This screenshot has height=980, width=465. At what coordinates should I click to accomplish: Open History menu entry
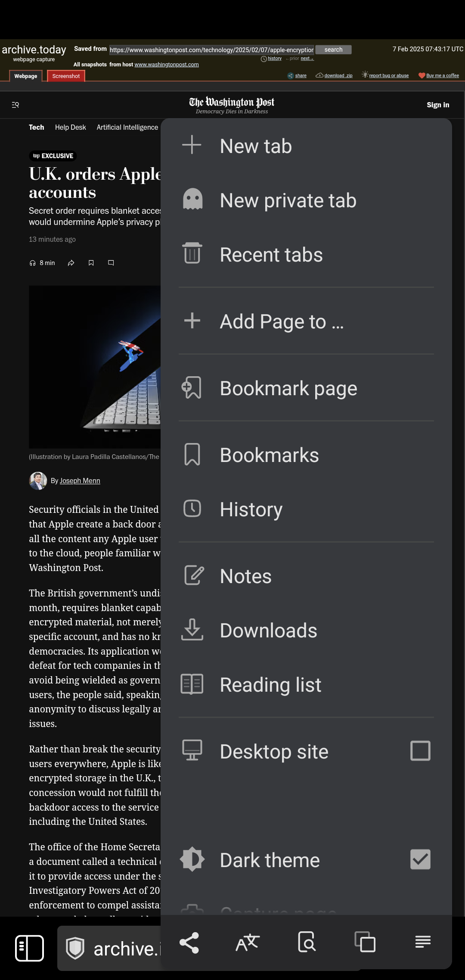tap(306, 509)
